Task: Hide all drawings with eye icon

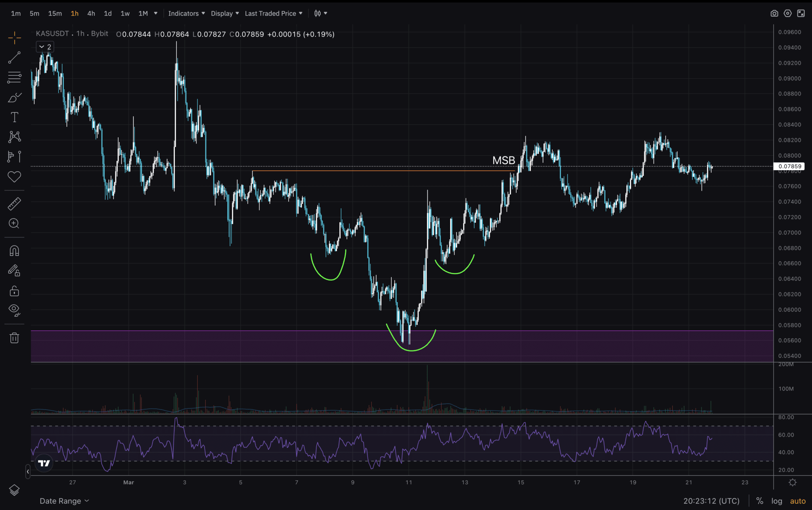Action: 14,310
